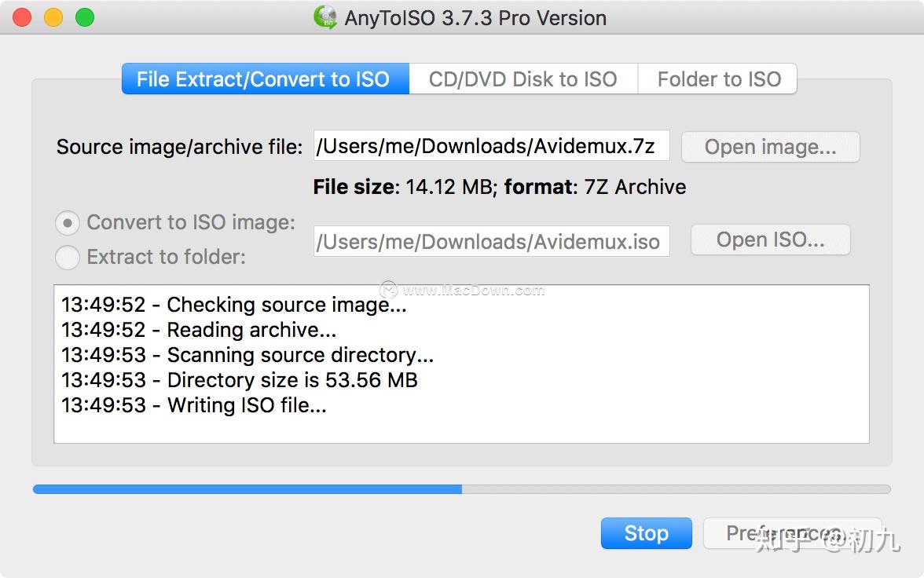The height and width of the screenshot is (578, 924).
Task: Click the Avidemux.7z file path text
Action: [491, 145]
